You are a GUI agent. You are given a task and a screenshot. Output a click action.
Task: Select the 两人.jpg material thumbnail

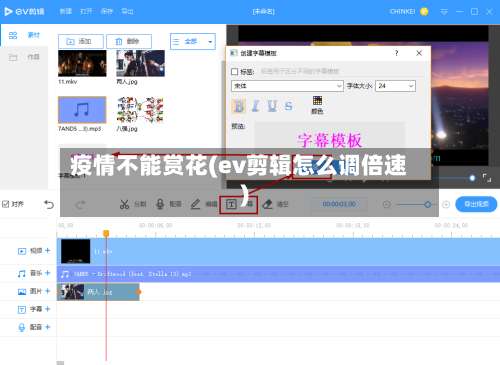point(140,63)
